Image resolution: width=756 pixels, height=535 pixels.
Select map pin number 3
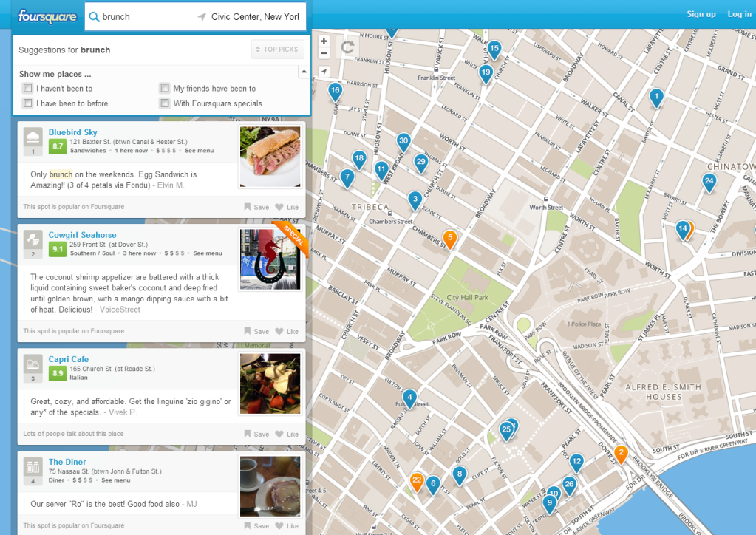pyautogui.click(x=415, y=200)
